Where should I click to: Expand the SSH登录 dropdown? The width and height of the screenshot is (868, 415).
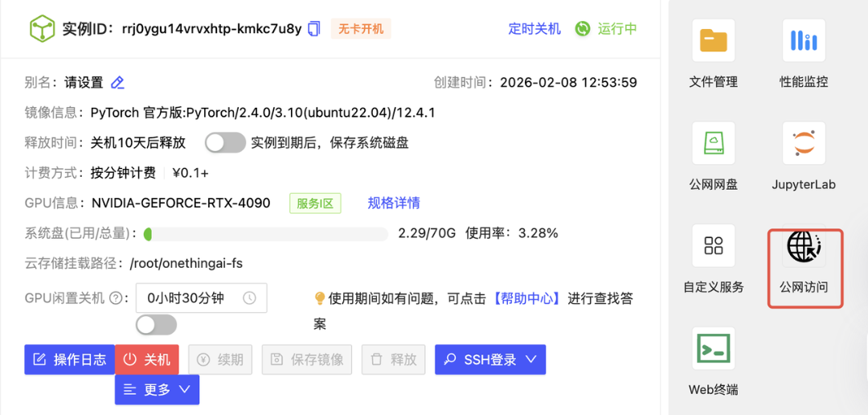click(x=490, y=360)
